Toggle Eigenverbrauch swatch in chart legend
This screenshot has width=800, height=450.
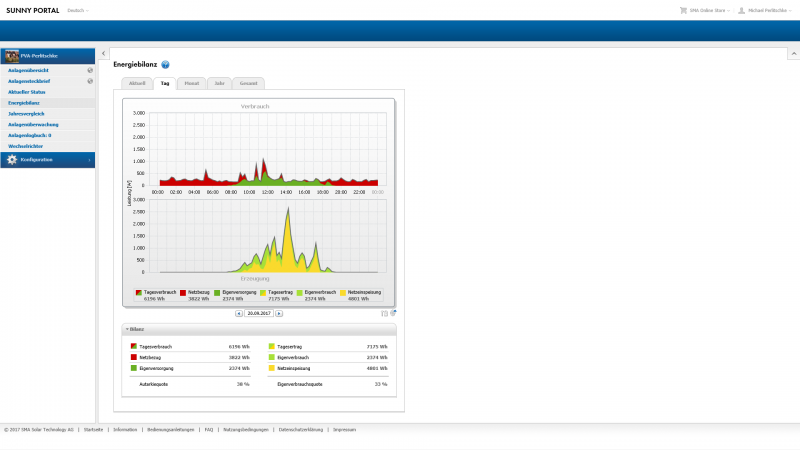pos(299,292)
